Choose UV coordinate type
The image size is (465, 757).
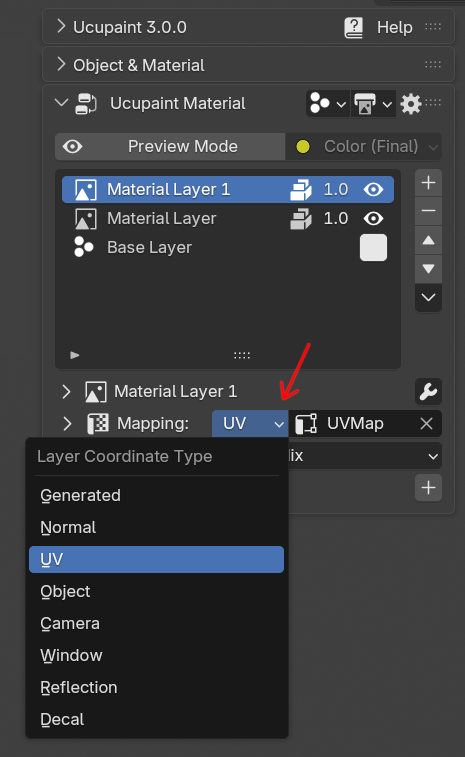coord(156,560)
